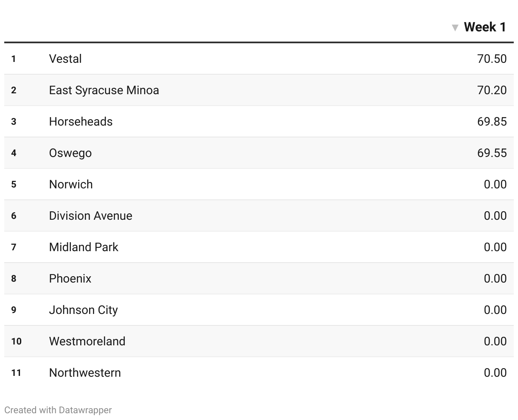Select Midland Park team name
This screenshot has height=420, width=518.
pyautogui.click(x=84, y=247)
